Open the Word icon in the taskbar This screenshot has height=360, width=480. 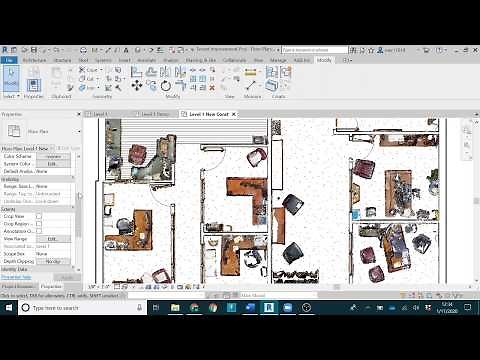(250, 308)
